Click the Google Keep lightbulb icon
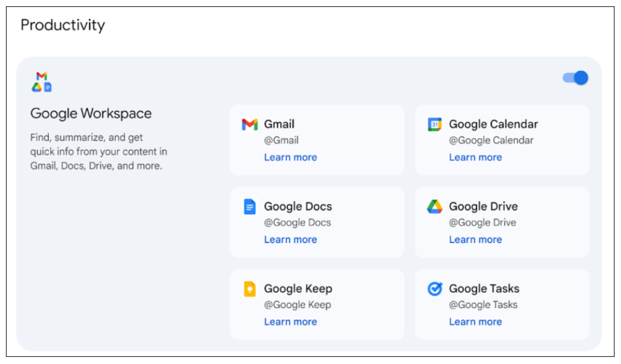 [250, 289]
